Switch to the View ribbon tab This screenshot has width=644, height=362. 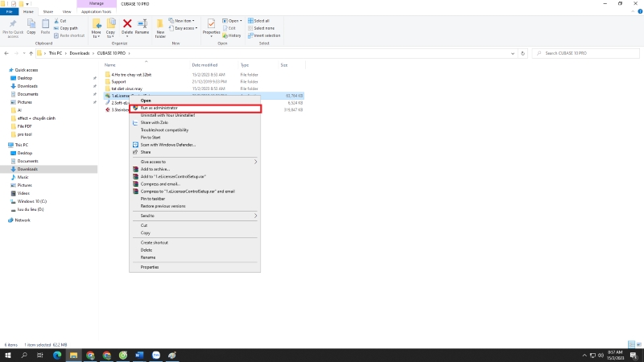(x=67, y=11)
